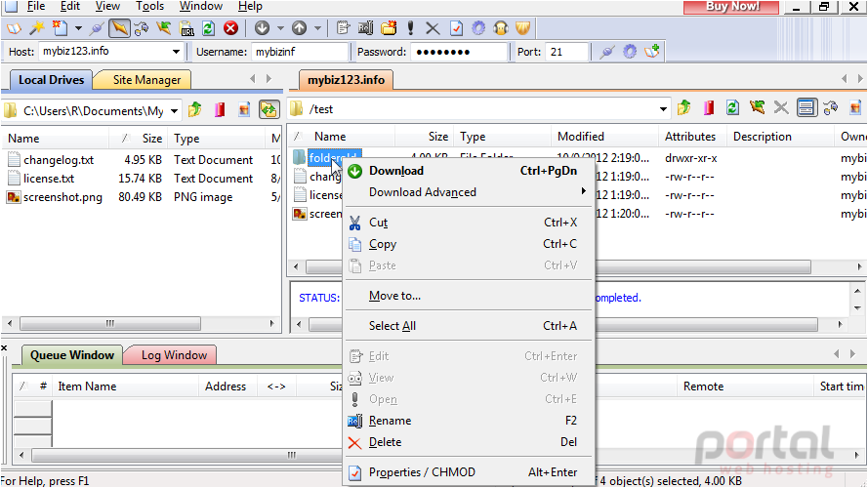Choose Download from the context menu

(469, 171)
